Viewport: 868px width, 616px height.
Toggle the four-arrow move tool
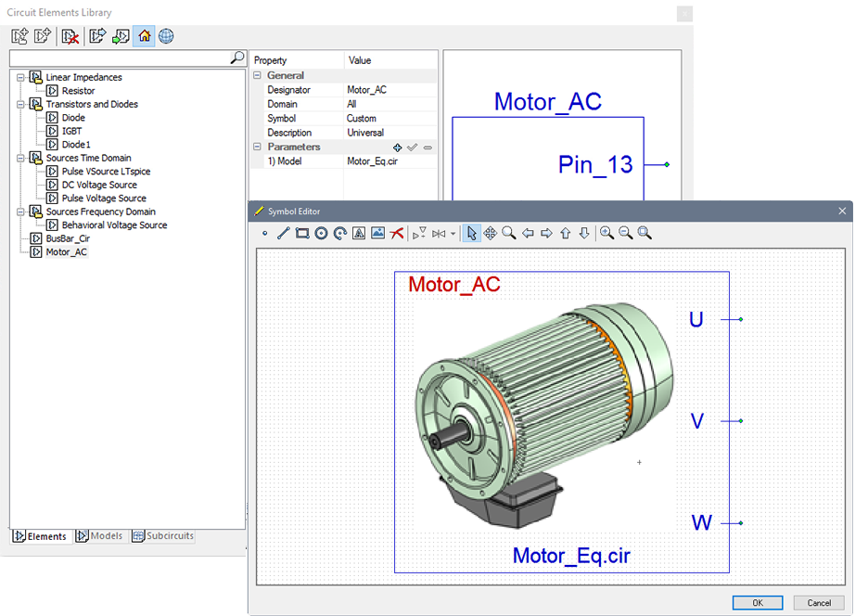490,234
